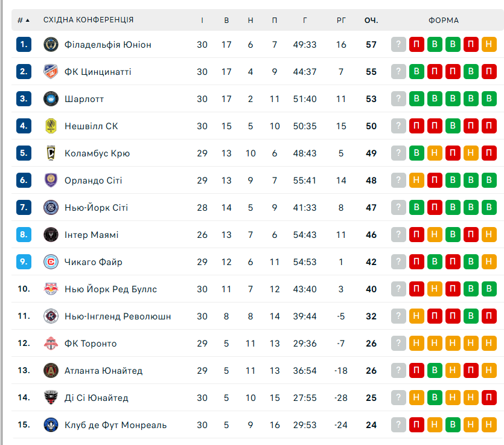Click the gray question mark for Філадельфія Юніон
504x445 pixels.
398,45
